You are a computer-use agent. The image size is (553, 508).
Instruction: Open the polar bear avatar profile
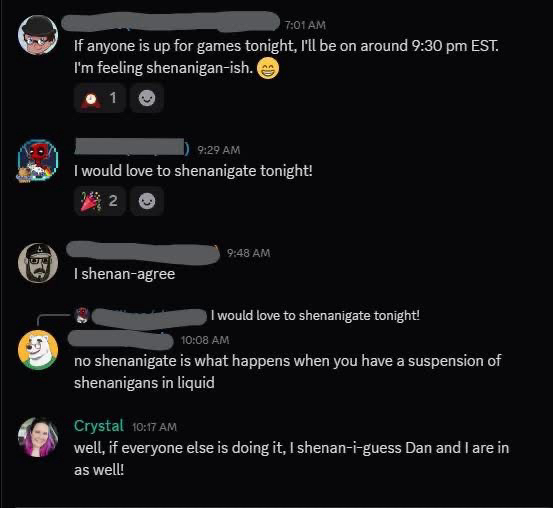click(38, 350)
